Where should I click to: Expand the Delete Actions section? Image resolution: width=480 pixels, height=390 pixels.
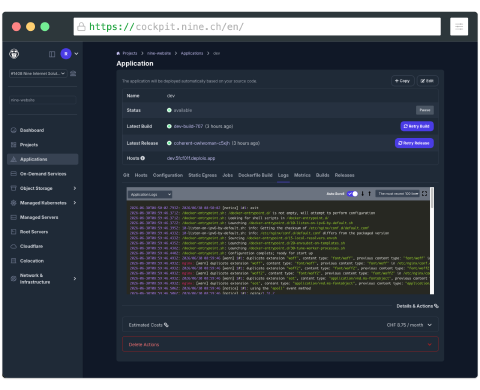click(x=280, y=344)
